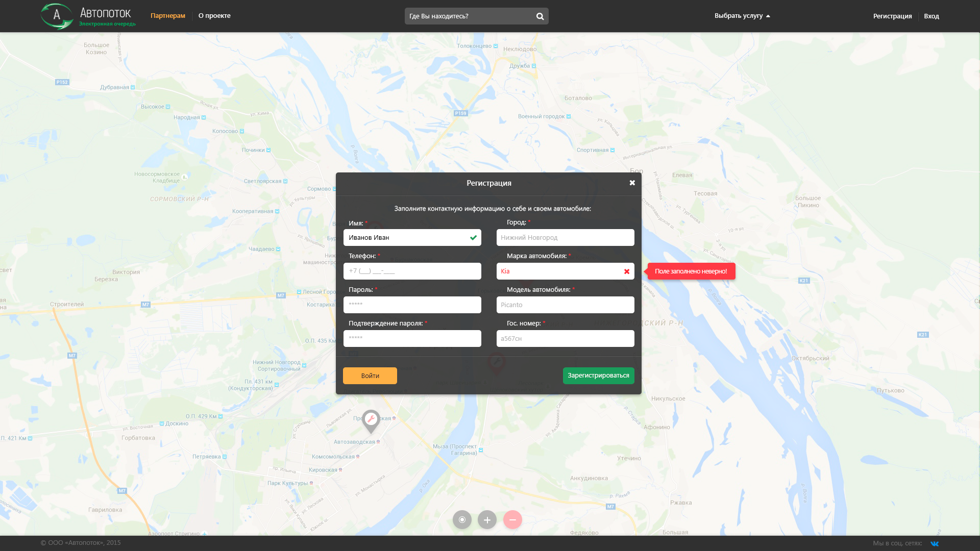Click the locate-me map control button
The height and width of the screenshot is (551, 980).
coord(462,519)
